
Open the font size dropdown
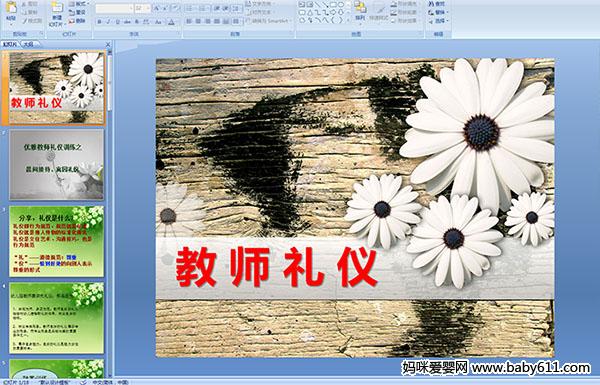coord(143,8)
